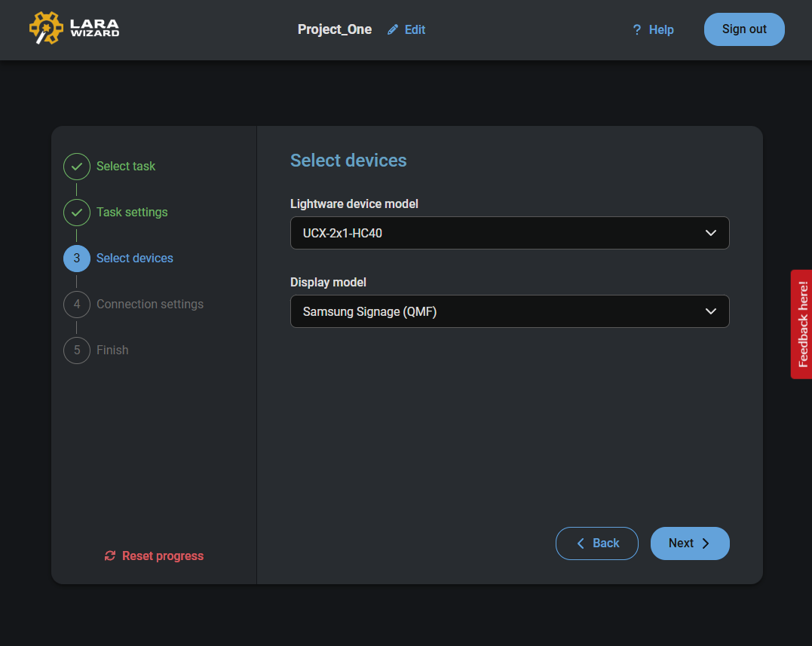Viewport: 812px width, 646px height.
Task: Open the red Feedback here! tab
Action: 802,324
